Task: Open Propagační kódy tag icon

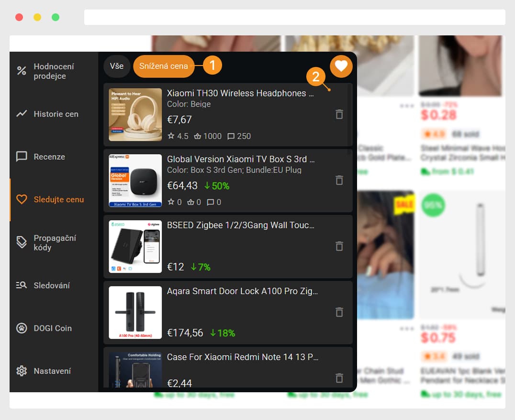Action: pyautogui.click(x=22, y=242)
